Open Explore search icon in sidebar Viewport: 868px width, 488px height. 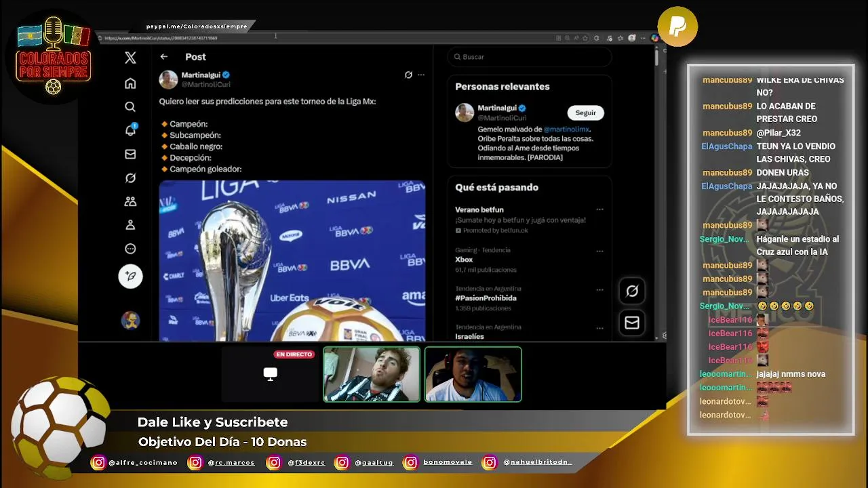(130, 107)
